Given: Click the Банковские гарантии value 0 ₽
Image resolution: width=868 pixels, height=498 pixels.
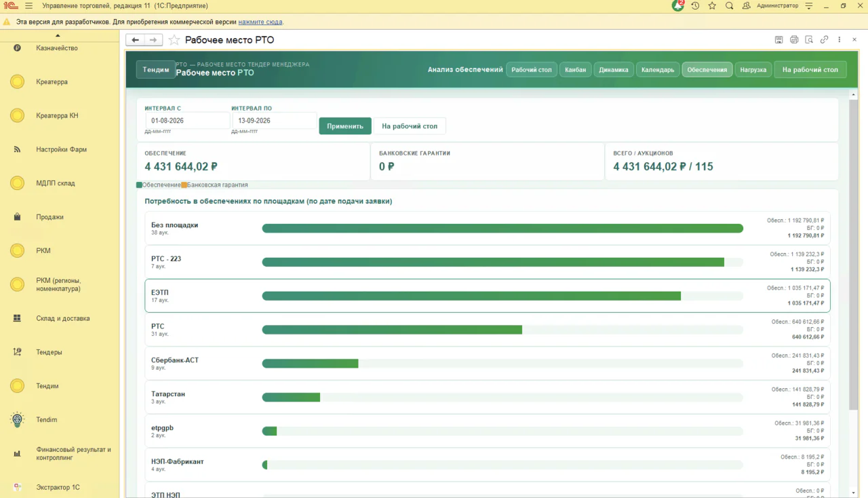Looking at the screenshot, I should coord(387,166).
